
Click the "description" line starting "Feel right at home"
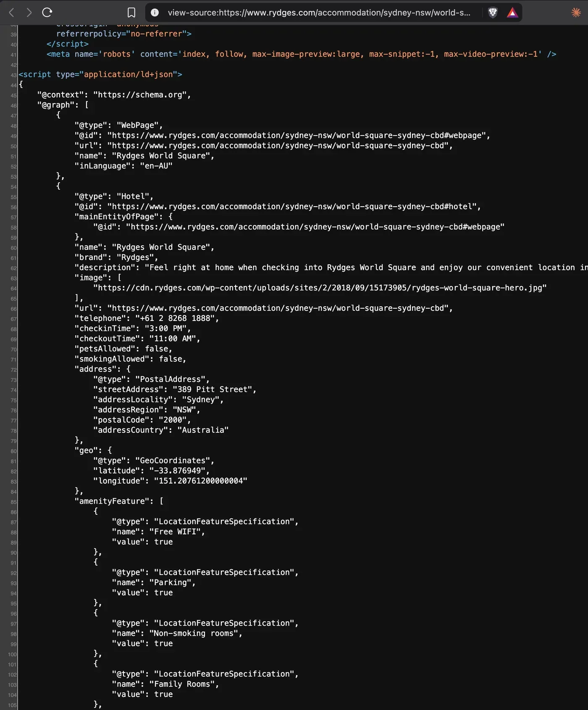331,268
